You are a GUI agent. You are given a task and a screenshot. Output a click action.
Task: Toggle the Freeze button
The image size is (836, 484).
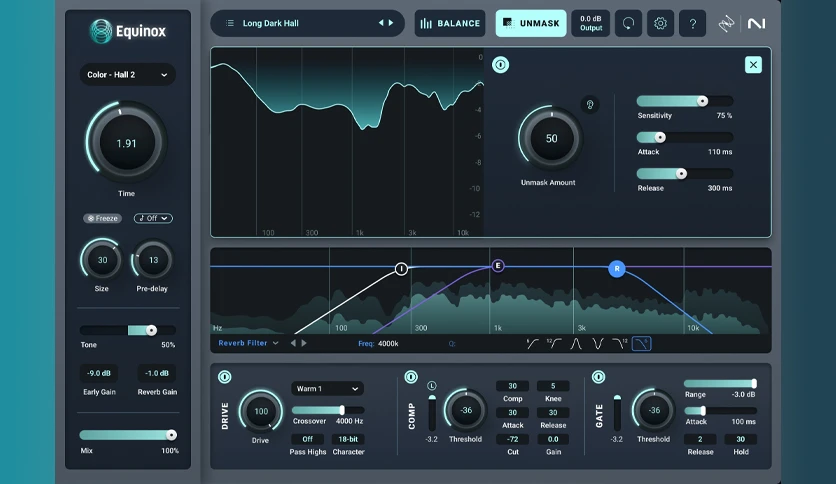[x=102, y=218]
